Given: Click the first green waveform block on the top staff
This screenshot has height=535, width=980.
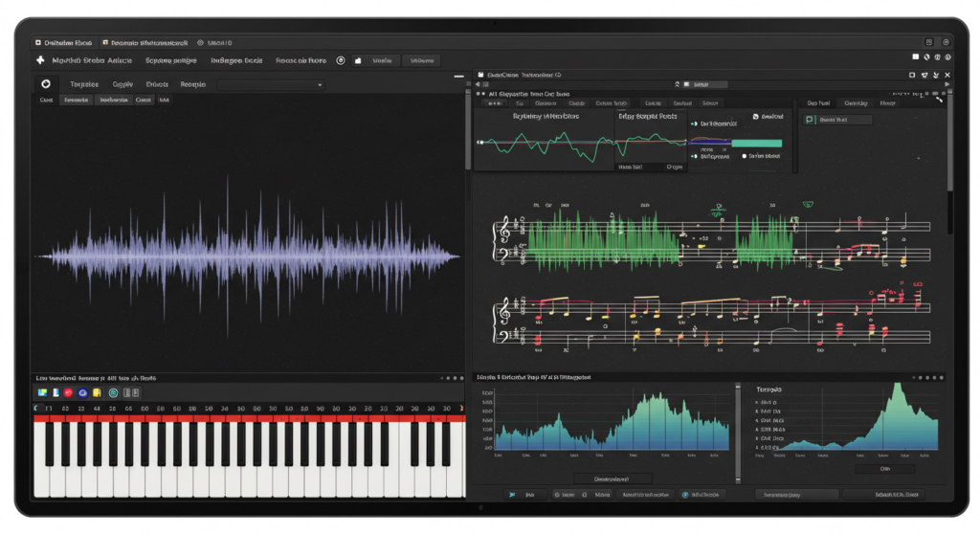Looking at the screenshot, I should point(604,240).
